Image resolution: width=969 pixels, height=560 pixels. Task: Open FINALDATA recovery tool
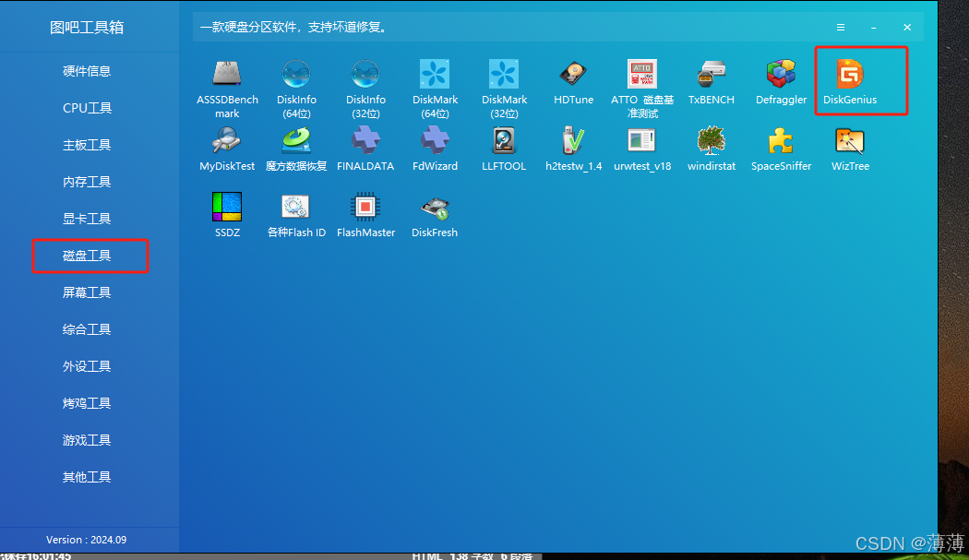point(365,149)
